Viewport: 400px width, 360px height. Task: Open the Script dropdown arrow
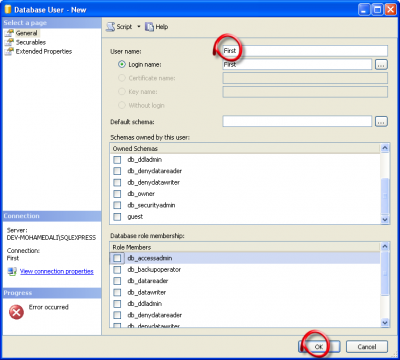[x=139, y=27]
